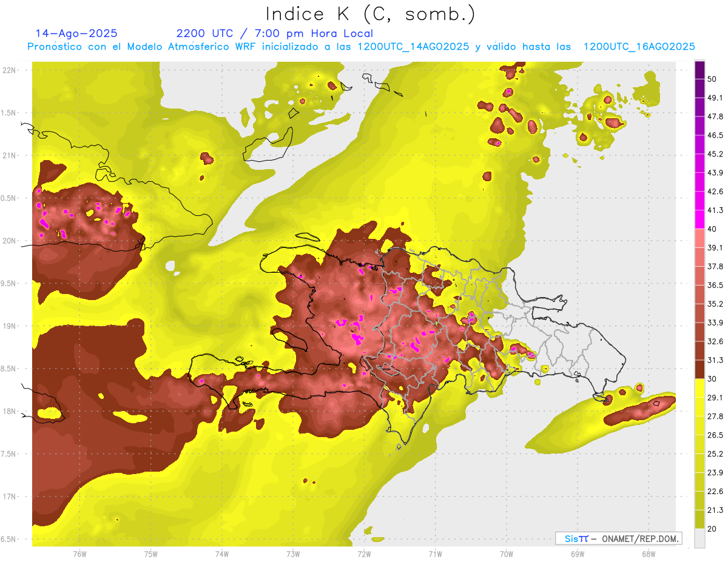The width and height of the screenshot is (728, 562).
Task: Click the '68W' longitude label
Action: coord(648,554)
